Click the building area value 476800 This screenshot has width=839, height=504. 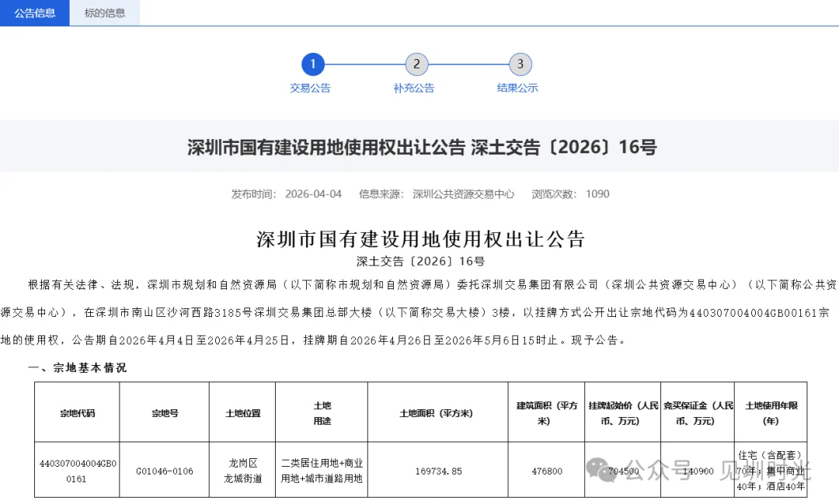tap(547, 471)
